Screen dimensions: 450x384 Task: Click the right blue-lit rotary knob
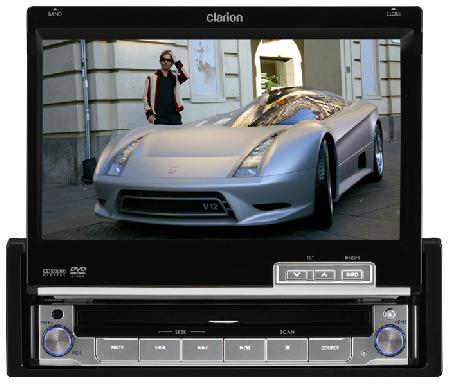(390, 340)
